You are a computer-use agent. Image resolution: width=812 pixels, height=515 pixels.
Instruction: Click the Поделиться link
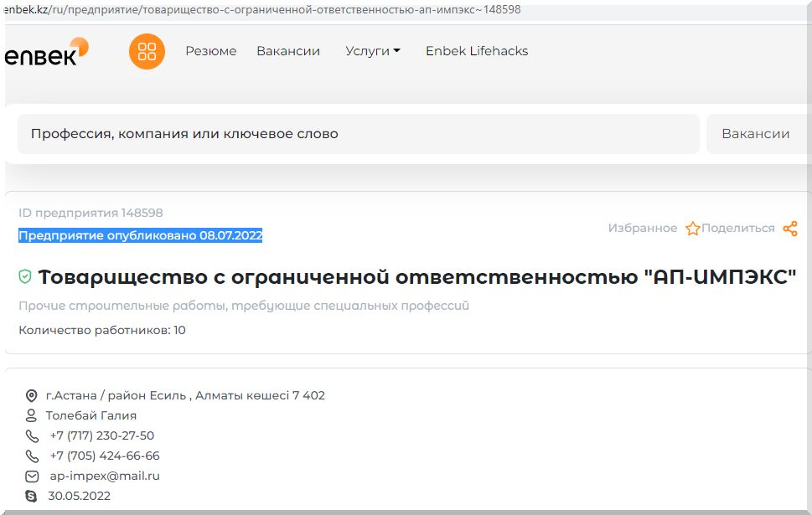click(x=738, y=229)
